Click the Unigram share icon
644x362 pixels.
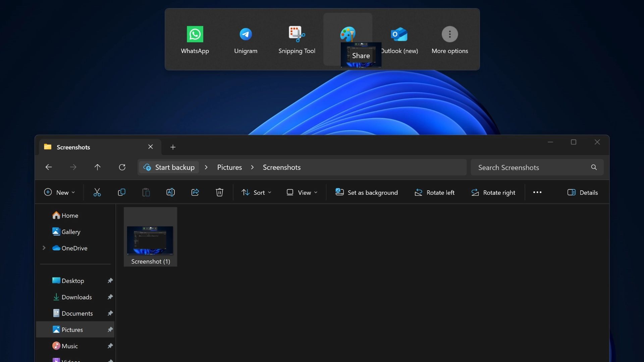point(246,34)
